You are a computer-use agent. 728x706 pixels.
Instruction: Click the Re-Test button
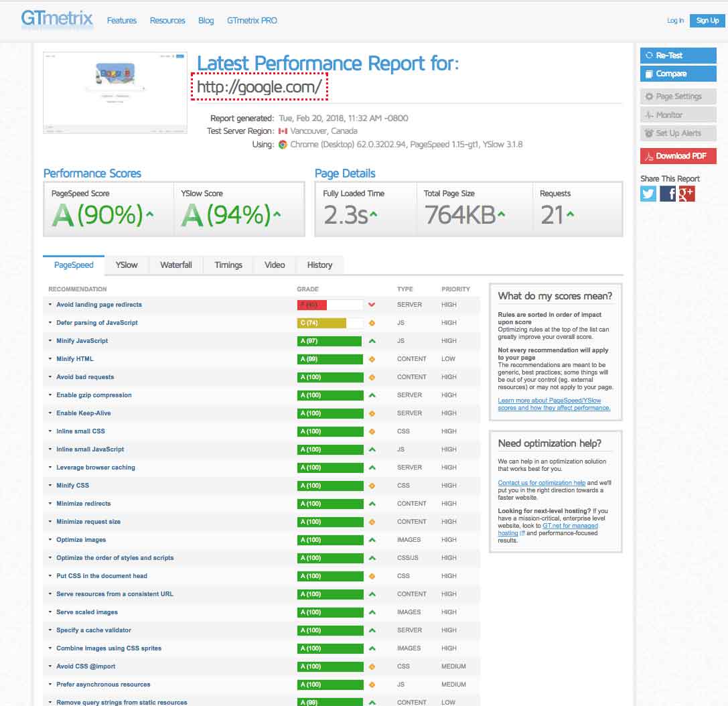(678, 56)
